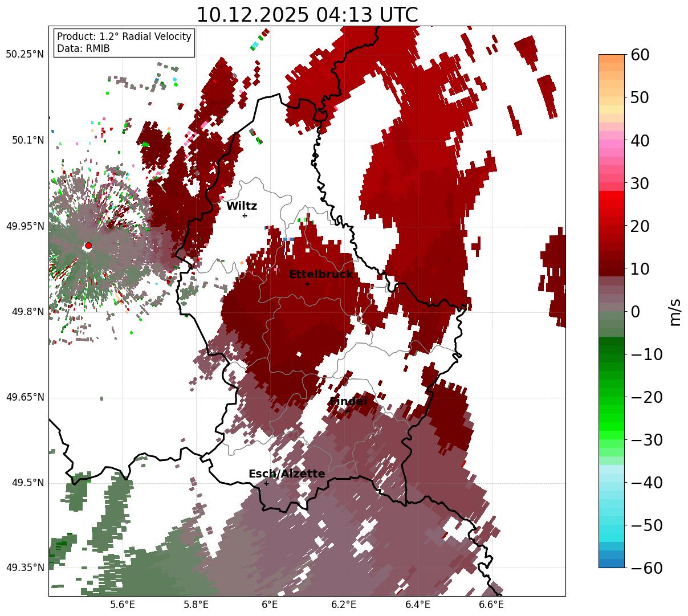Click the colorbar tick label −20
688x616 pixels.
coord(646,397)
